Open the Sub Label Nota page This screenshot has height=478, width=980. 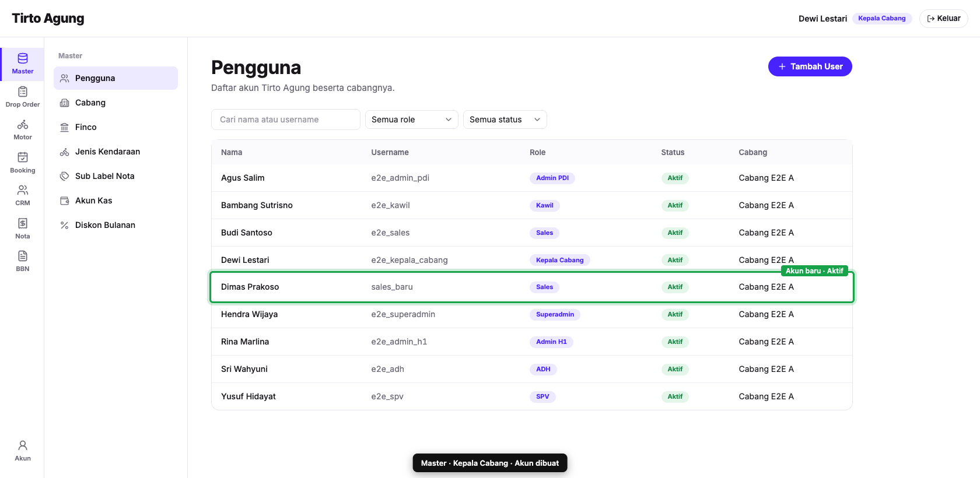(116, 176)
